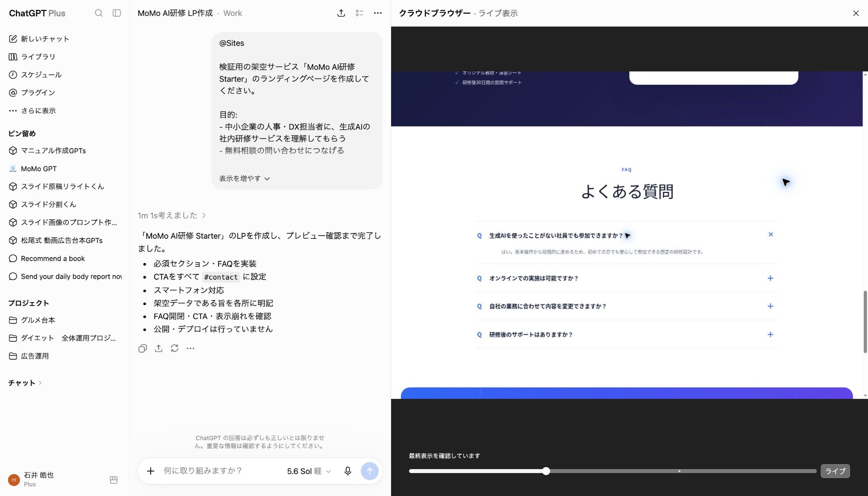The image size is (868, 496).
Task: Open プラグイン in the sidebar
Action: tap(32, 93)
